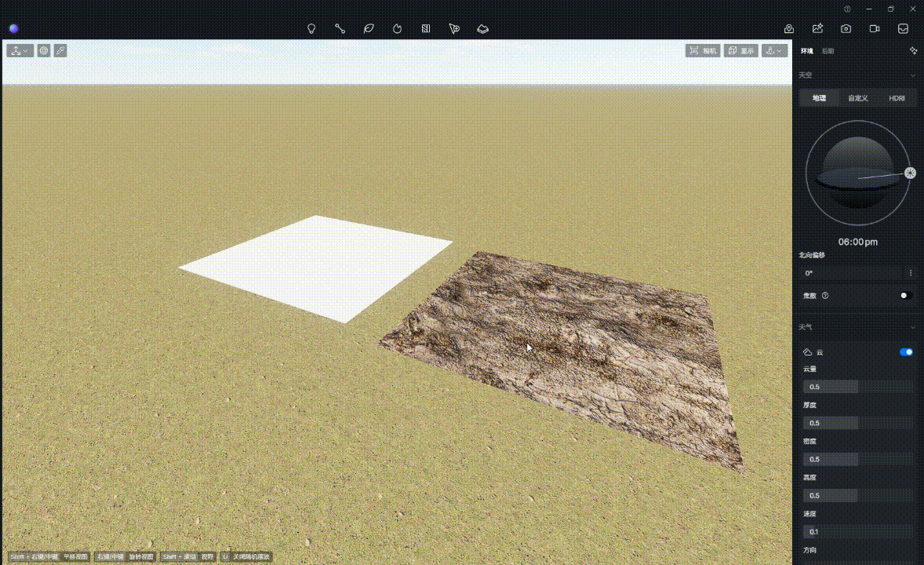Screen dimensions: 924x565
Task: Open the axis gizmo dropdown in viewport top-left
Action: 20,50
